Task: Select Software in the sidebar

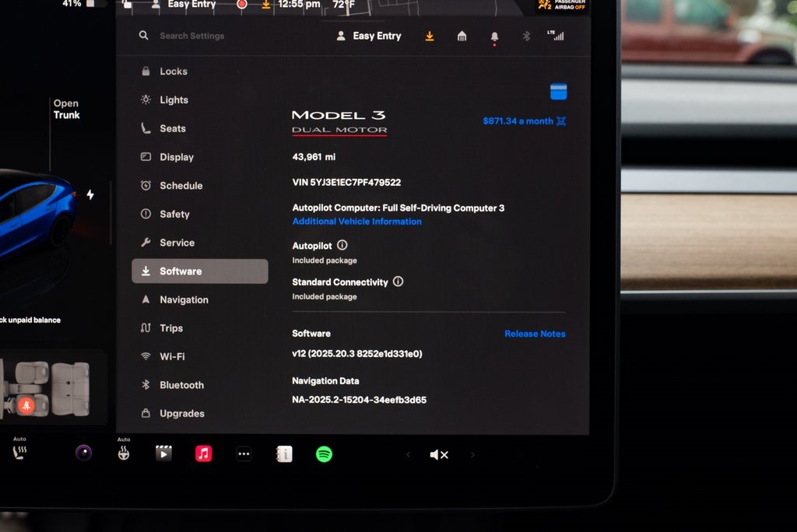Action: pos(200,271)
